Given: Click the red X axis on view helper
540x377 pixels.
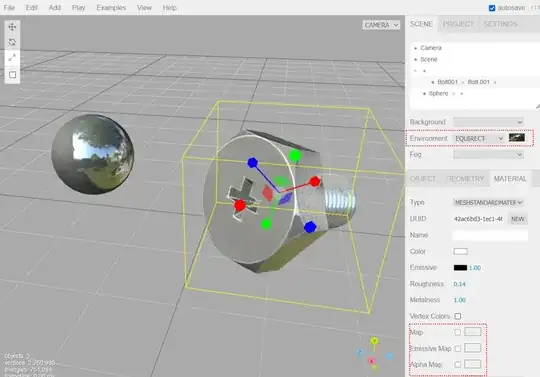Looking at the screenshot, I should [371, 361].
